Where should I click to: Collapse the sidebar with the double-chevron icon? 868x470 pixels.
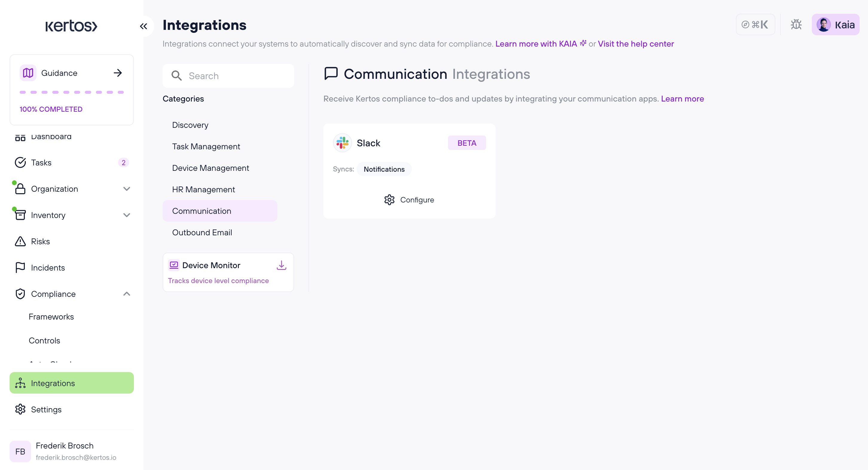[143, 26]
